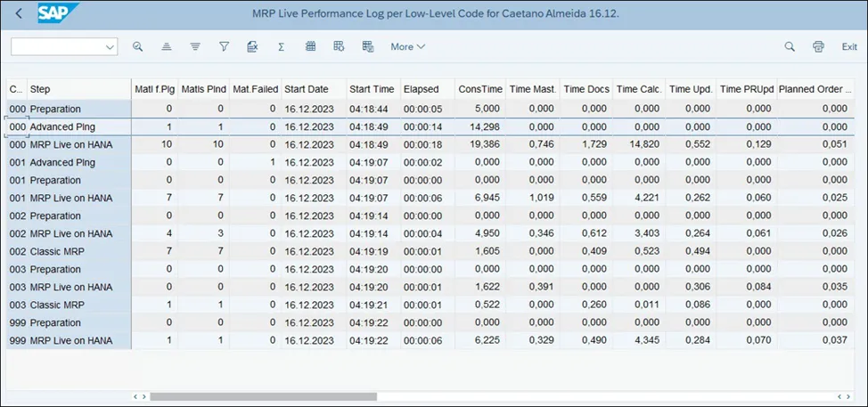868x407 pixels.
Task: Click the SAP logo
Action: coord(58,13)
